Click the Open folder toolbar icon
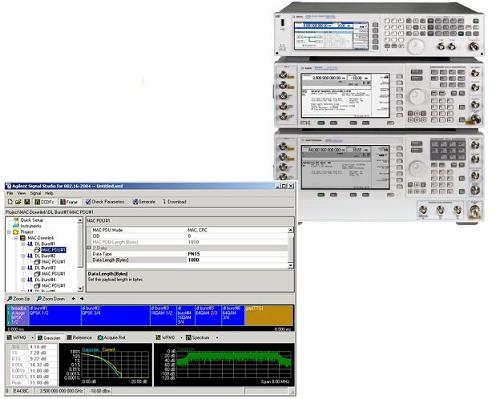The height and width of the screenshot is (399, 500). click(18, 202)
